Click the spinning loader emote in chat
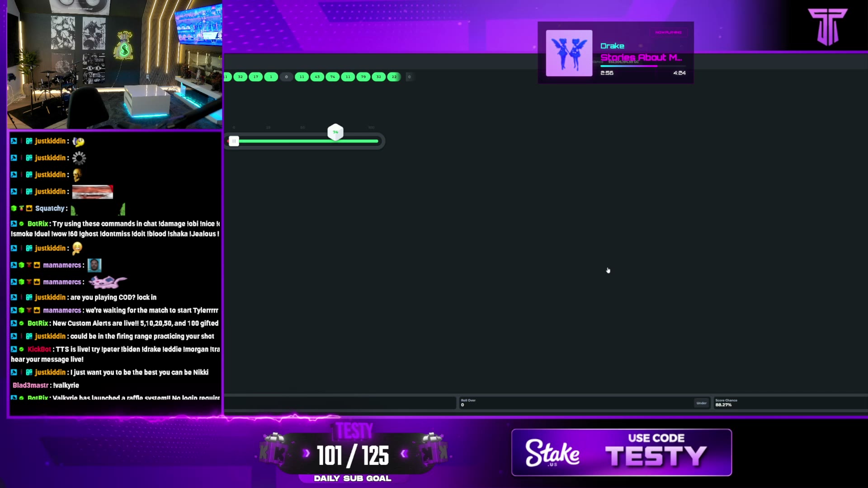This screenshot has height=488, width=868. (79, 158)
